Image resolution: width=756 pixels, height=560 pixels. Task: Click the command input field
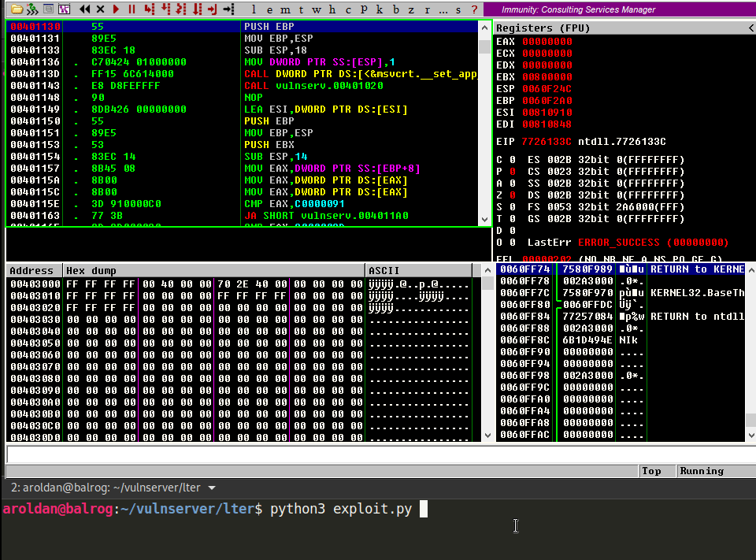381,454
